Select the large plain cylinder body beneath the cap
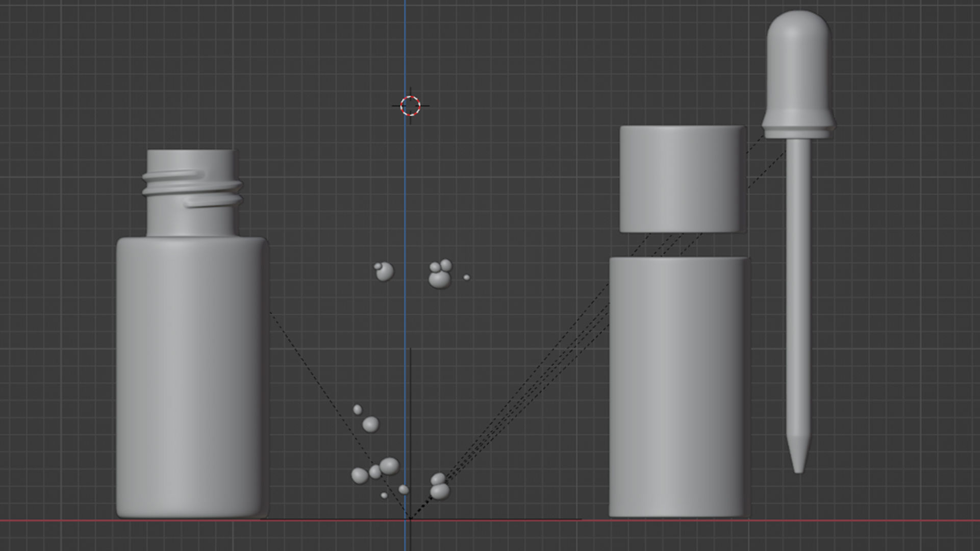 click(679, 387)
